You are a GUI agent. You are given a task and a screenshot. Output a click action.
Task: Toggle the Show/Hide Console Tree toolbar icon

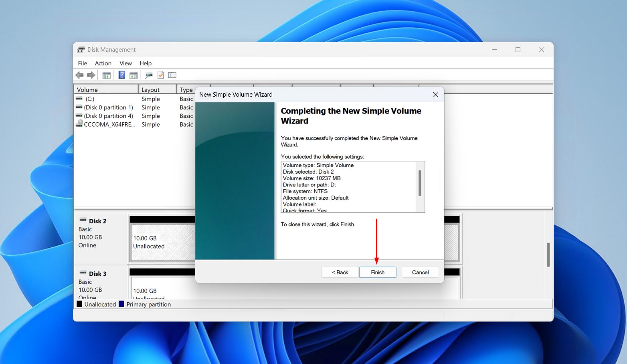tap(106, 75)
